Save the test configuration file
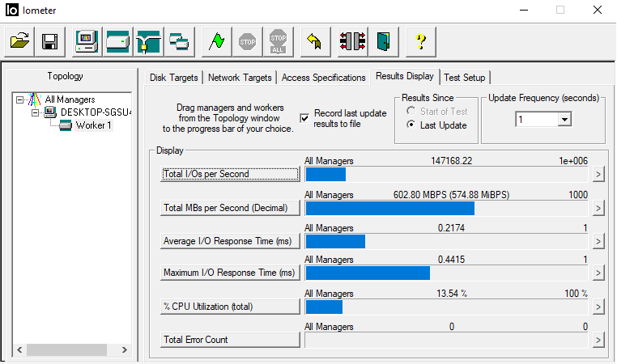This screenshot has height=364, width=617. point(50,41)
